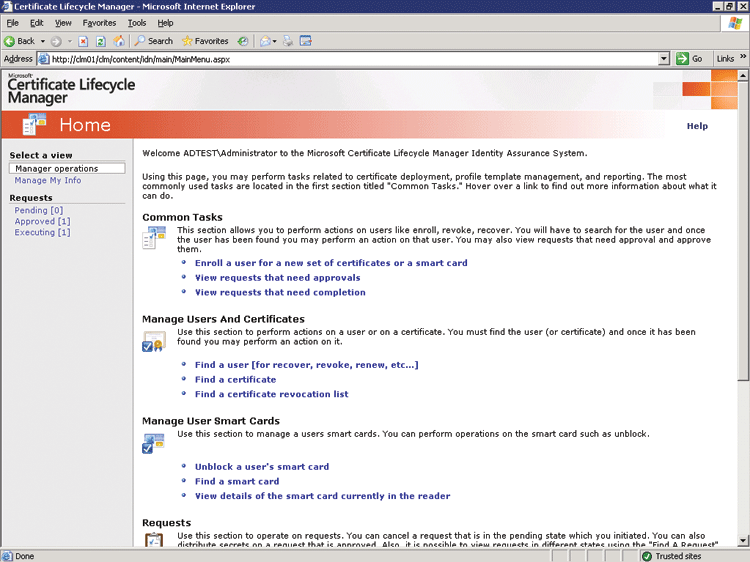This screenshot has width=750, height=562.
Task: Open the View menu
Action: [63, 23]
